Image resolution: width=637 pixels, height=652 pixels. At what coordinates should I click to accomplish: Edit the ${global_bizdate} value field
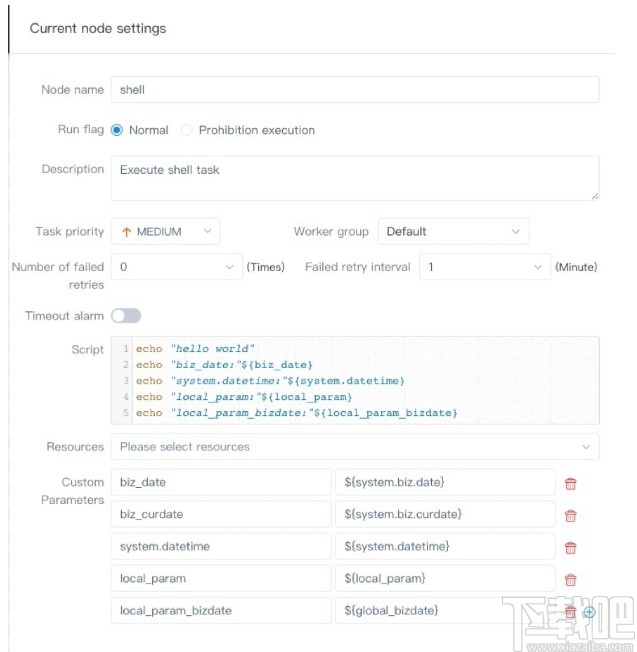click(x=445, y=610)
